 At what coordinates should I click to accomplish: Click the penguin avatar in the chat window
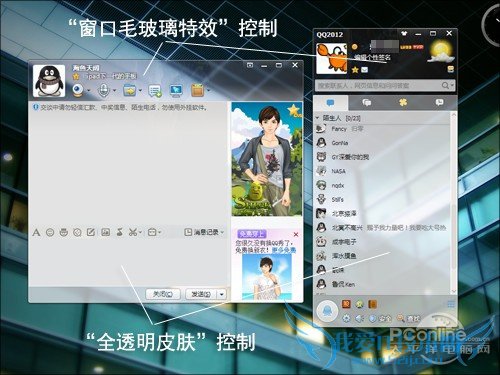(x=49, y=81)
